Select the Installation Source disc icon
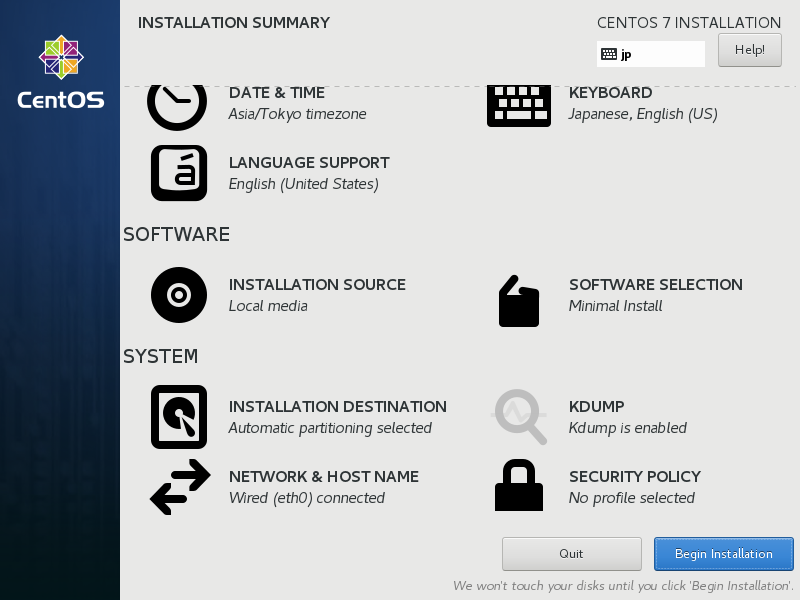Screen dimensions: 800x600 click(178, 295)
